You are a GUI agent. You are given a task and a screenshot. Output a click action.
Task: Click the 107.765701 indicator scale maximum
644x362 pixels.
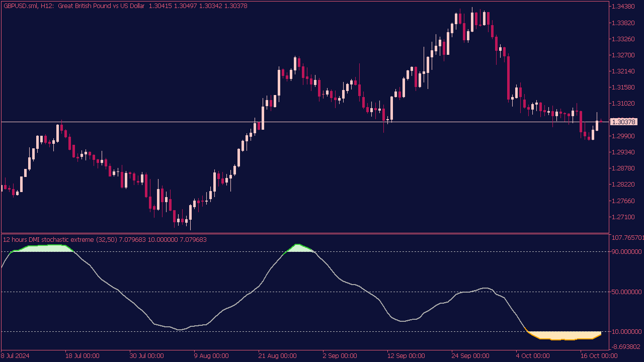627,237
